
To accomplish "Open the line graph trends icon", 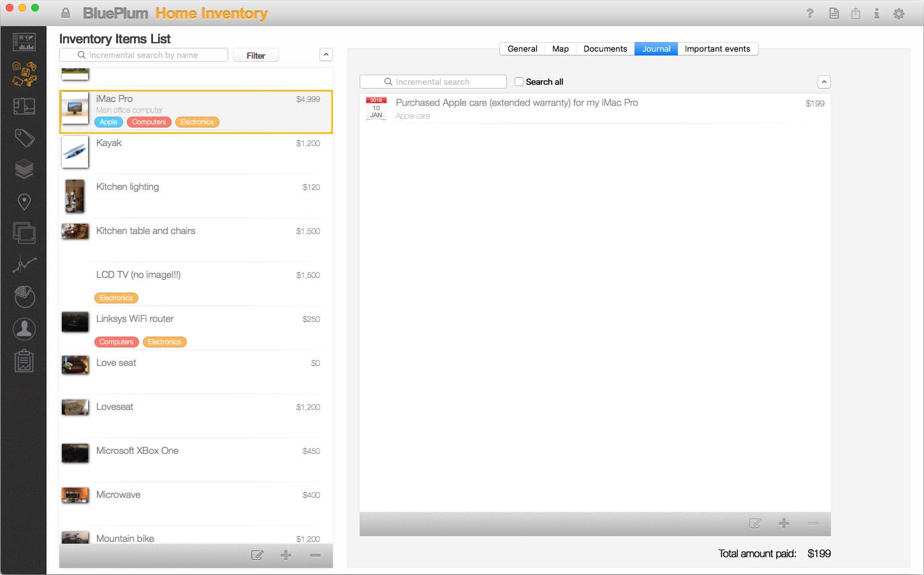I will pyautogui.click(x=24, y=265).
